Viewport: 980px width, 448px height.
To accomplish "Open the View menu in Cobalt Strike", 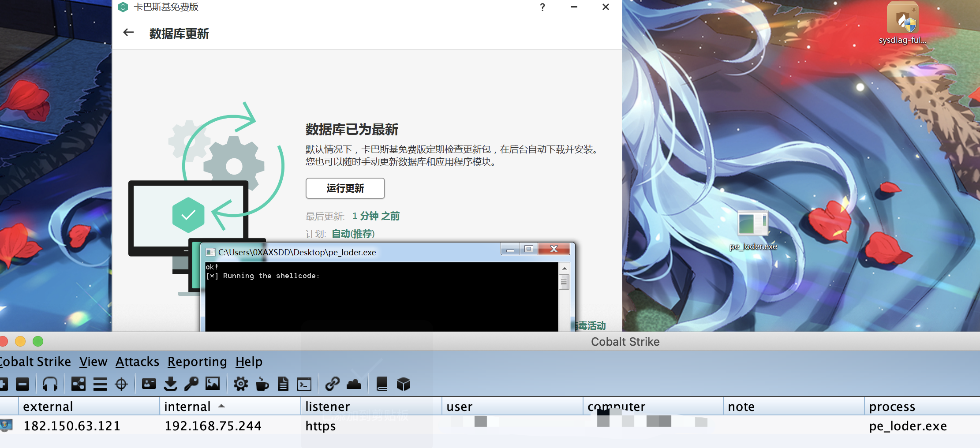I will point(93,362).
